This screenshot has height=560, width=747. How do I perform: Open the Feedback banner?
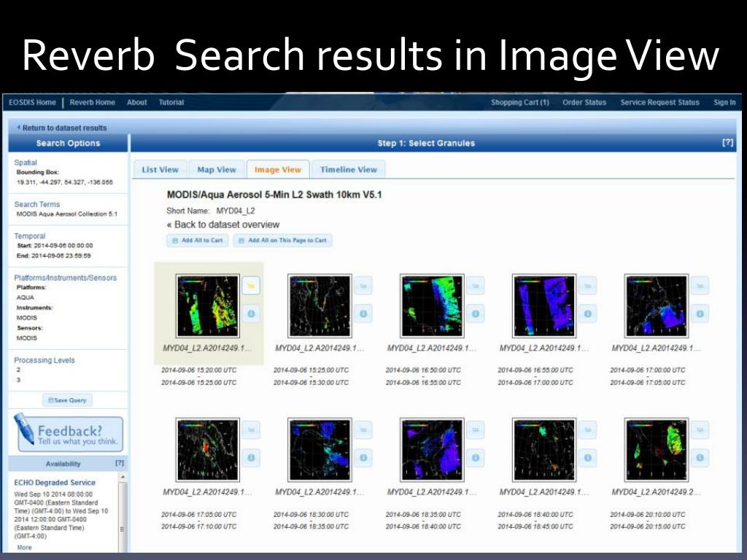[70, 434]
